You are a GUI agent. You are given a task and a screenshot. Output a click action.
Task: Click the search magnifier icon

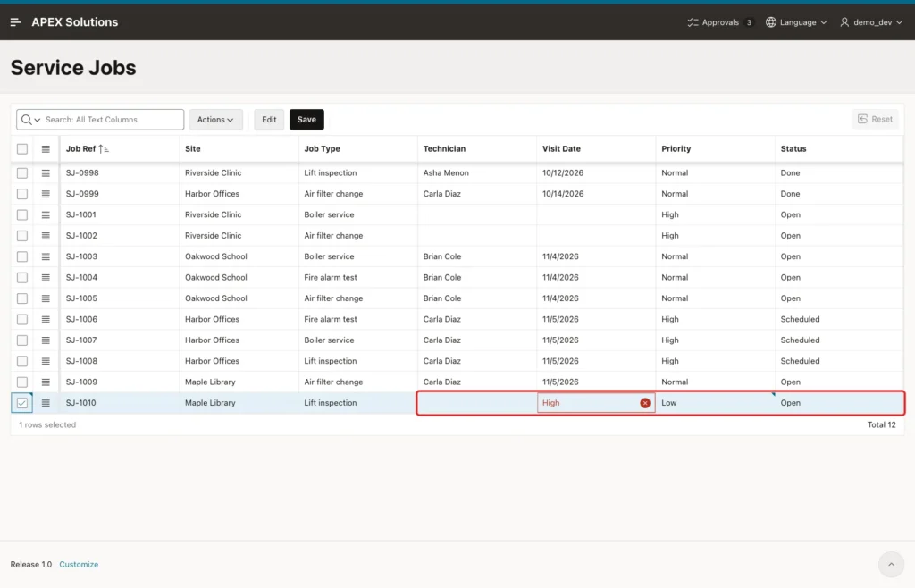click(26, 120)
